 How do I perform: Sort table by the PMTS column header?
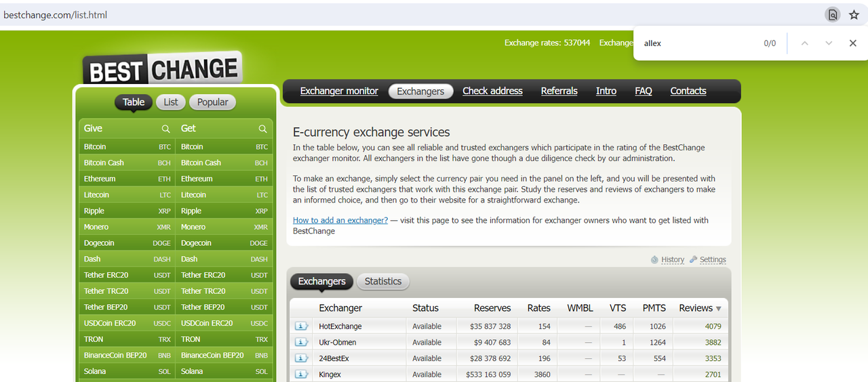tap(654, 308)
